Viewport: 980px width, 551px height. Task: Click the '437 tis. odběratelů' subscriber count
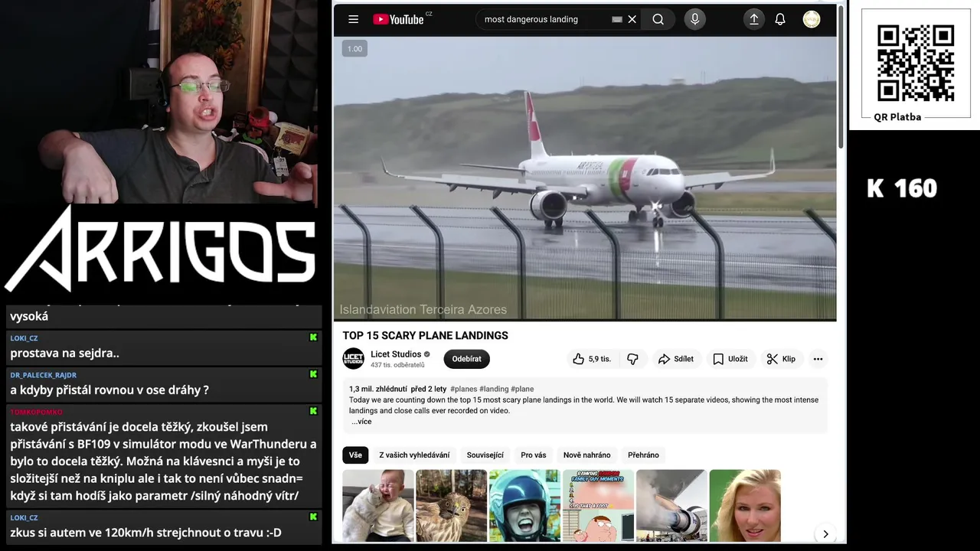pos(397,365)
